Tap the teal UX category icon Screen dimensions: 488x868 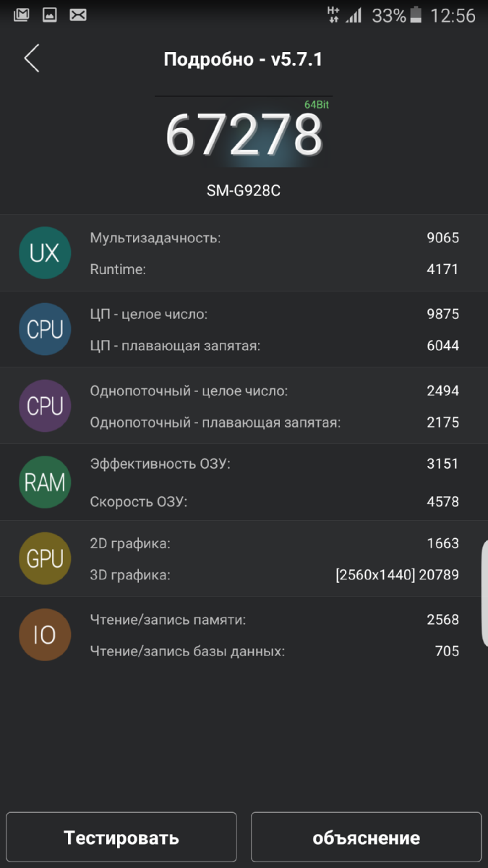pyautogui.click(x=45, y=253)
